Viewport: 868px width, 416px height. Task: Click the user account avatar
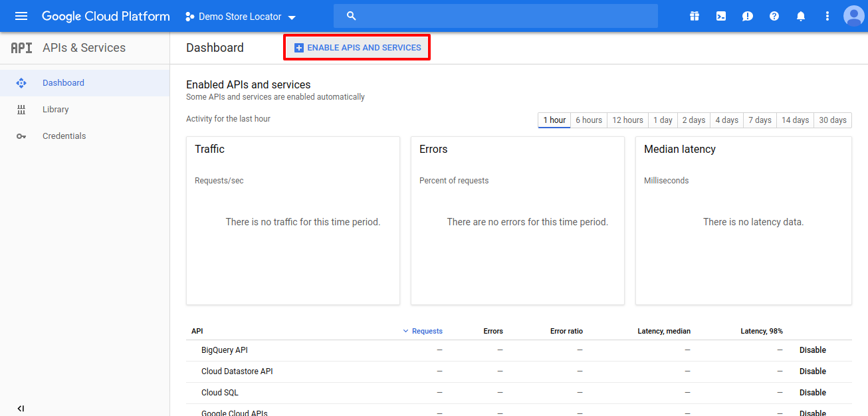tap(853, 16)
